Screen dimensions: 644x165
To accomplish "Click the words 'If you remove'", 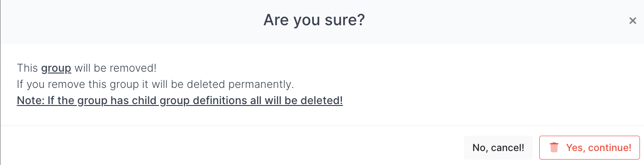I will click(x=46, y=84).
